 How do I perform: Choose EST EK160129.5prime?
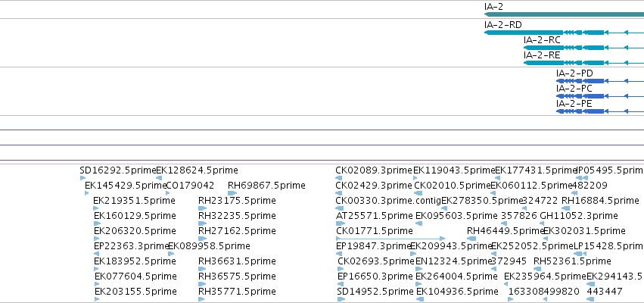135,216
